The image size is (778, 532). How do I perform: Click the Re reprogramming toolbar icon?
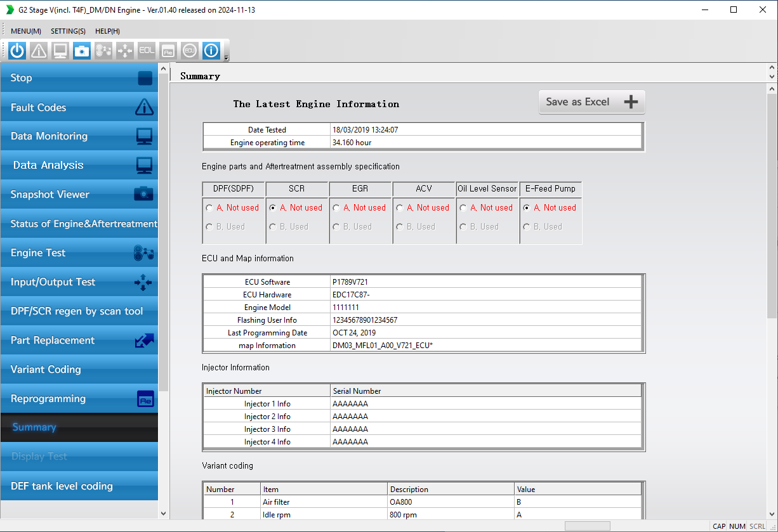click(168, 51)
